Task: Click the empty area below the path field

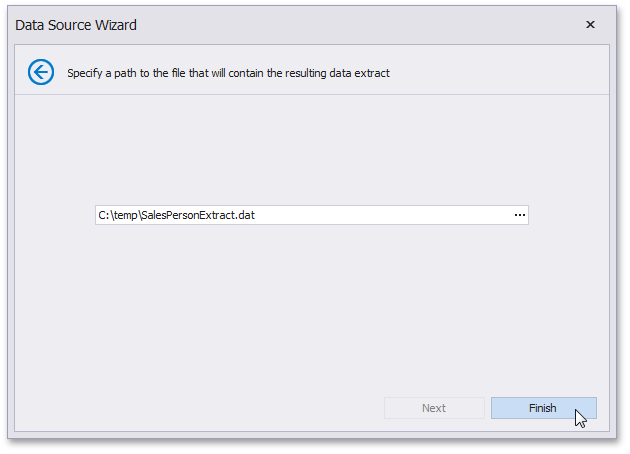Action: pos(310,300)
